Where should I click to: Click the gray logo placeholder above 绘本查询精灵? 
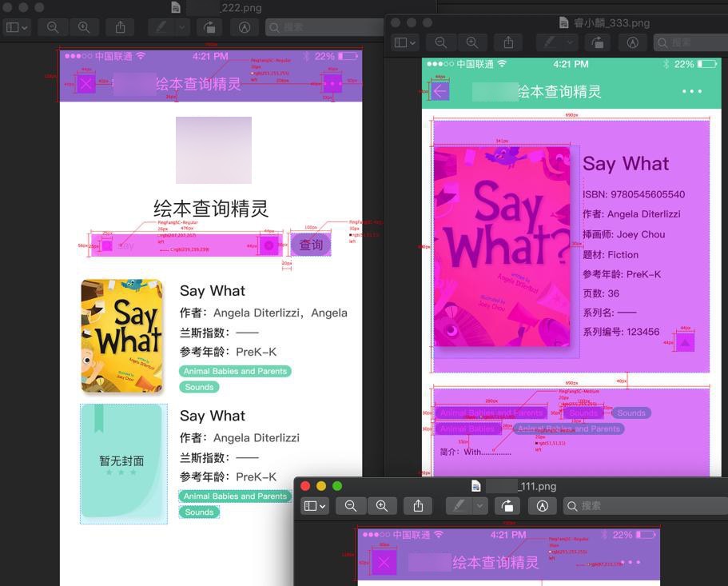[213, 150]
